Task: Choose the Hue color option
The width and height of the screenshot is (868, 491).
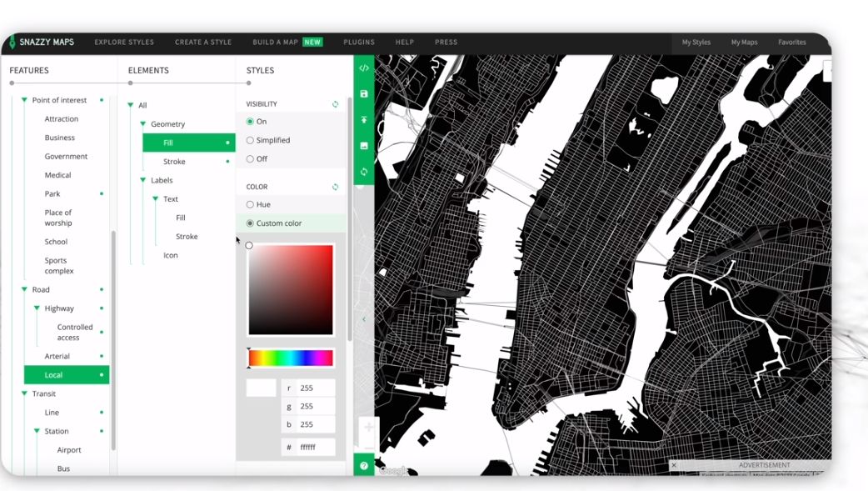Action: coord(250,204)
